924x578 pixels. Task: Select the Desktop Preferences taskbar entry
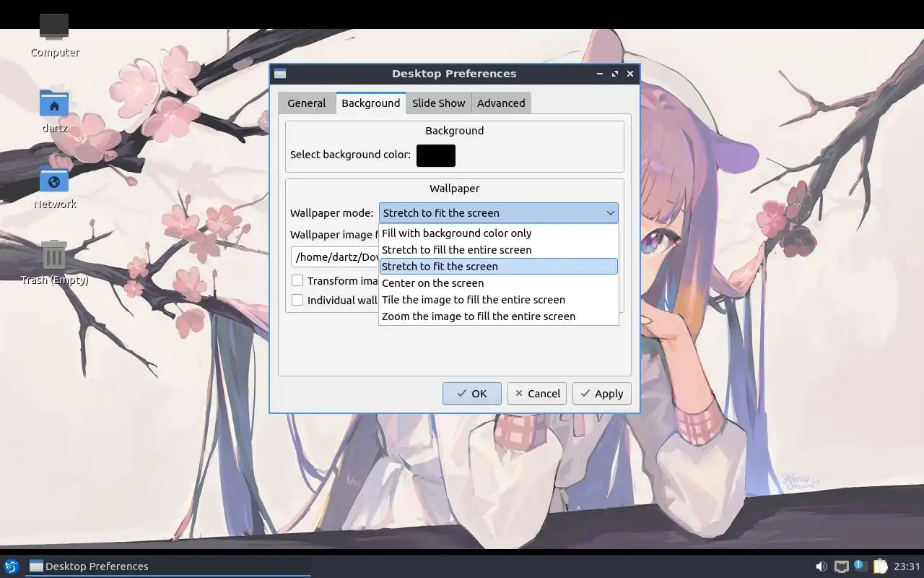[x=169, y=566]
